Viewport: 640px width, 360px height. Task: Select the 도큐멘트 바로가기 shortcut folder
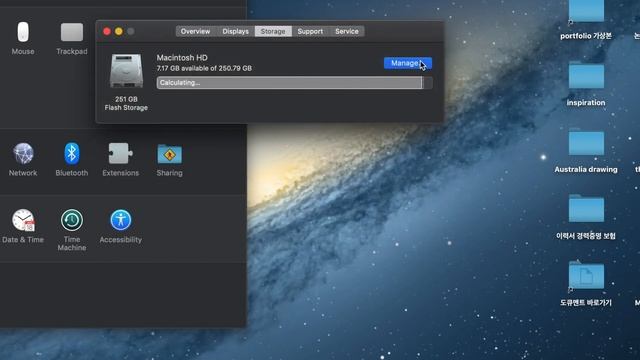586,275
